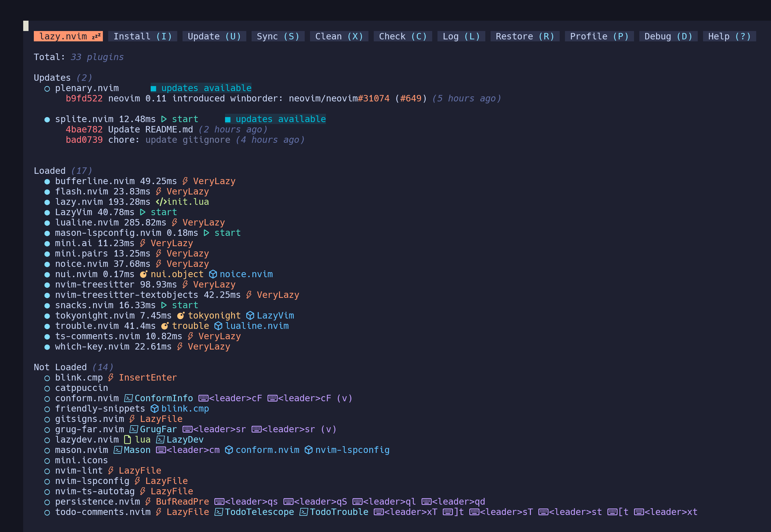Open pull request link #649
771x532 pixels.
point(411,98)
